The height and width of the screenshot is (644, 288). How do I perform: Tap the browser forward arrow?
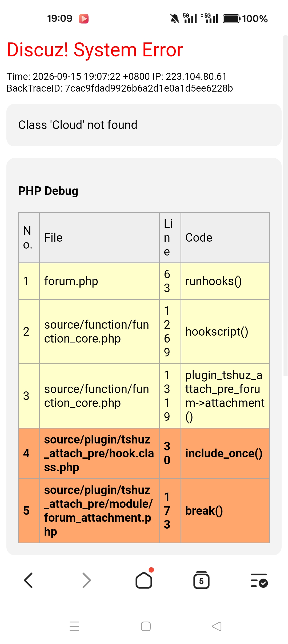point(87,580)
